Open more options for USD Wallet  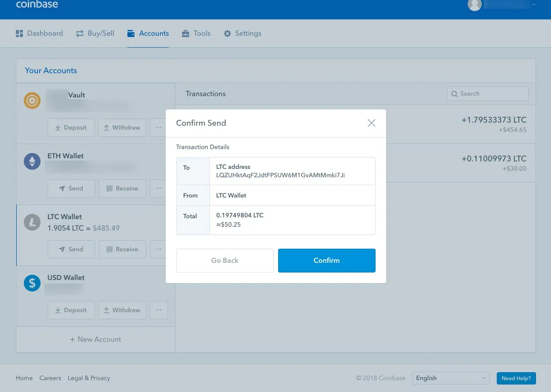point(159,310)
